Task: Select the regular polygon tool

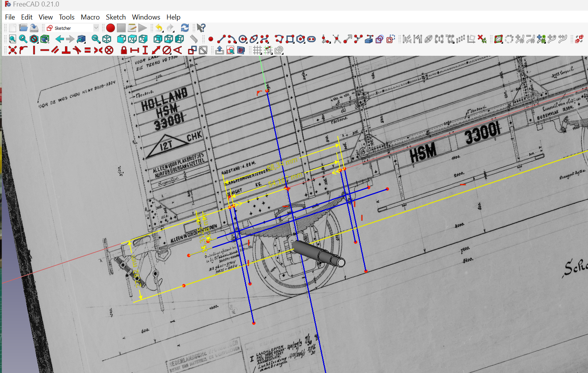Action: pos(301,39)
